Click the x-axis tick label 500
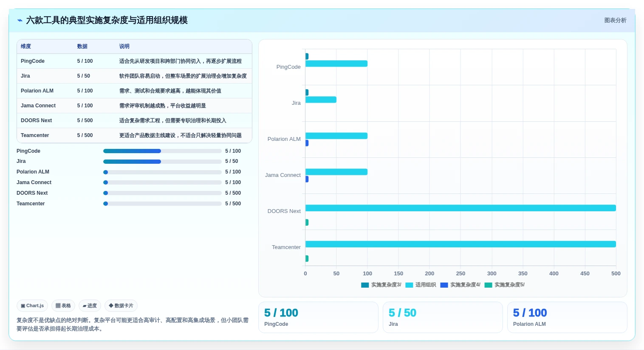This screenshot has width=644, height=350. point(616,274)
